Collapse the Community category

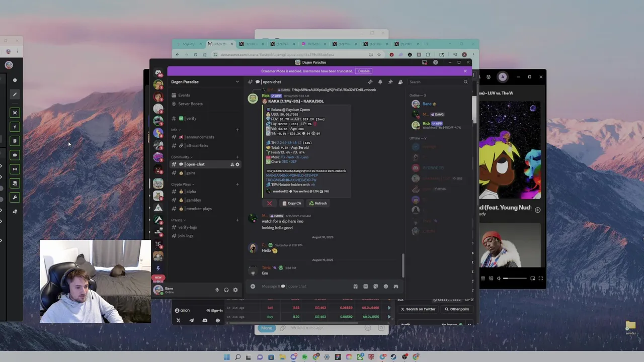(x=181, y=157)
